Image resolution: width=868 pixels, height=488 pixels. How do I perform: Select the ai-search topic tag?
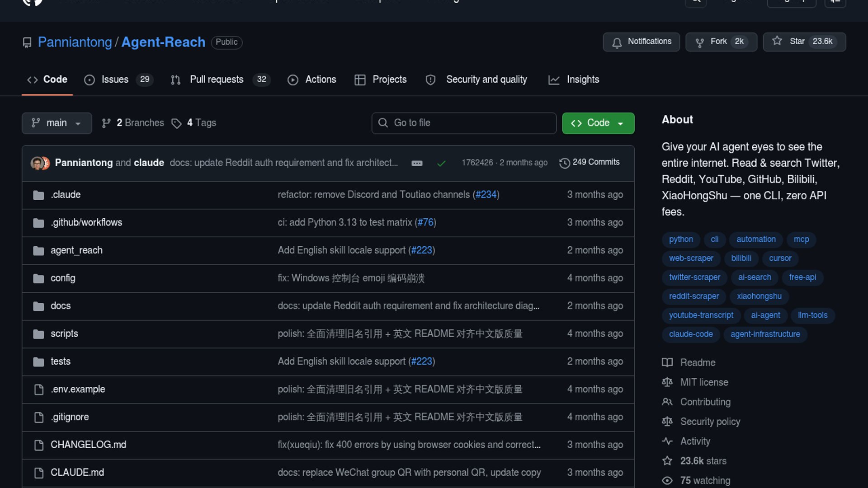tap(755, 277)
